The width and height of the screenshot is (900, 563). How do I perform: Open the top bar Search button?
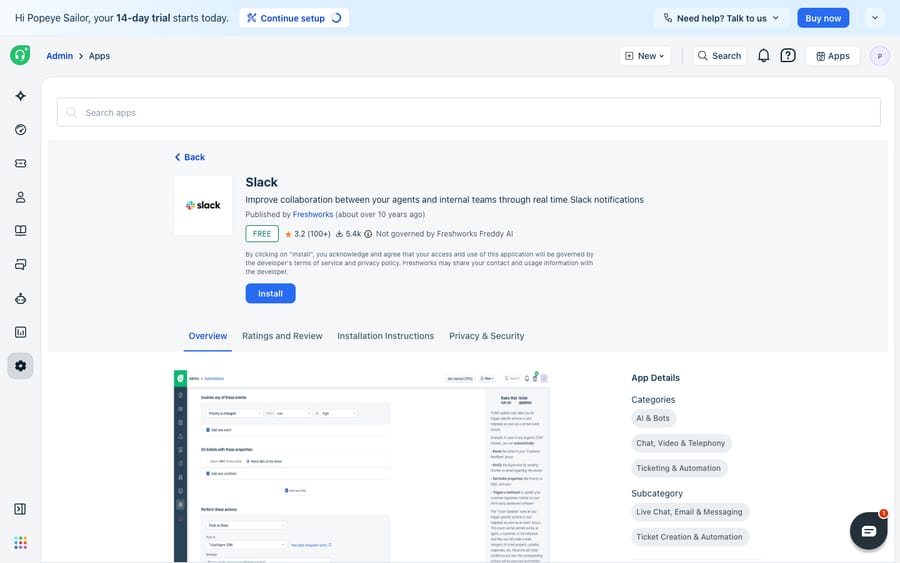pos(719,56)
